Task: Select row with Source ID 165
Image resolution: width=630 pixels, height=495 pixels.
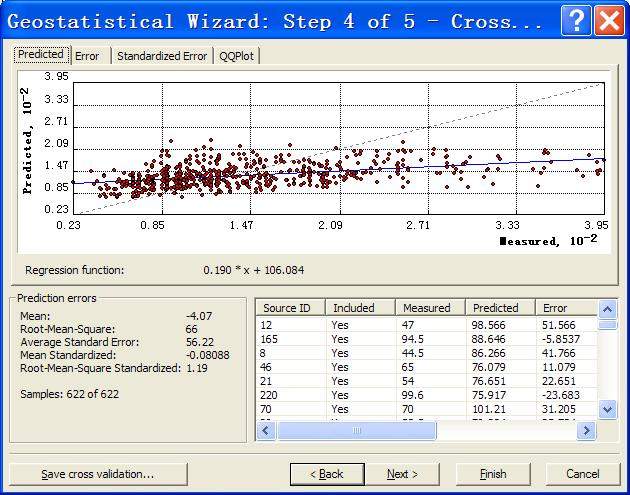Action: pyautogui.click(x=427, y=339)
